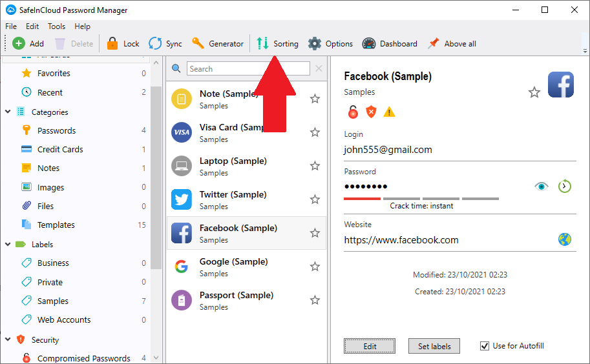This screenshot has height=364, width=590.
Task: Select the Private label
Action: coord(75,282)
